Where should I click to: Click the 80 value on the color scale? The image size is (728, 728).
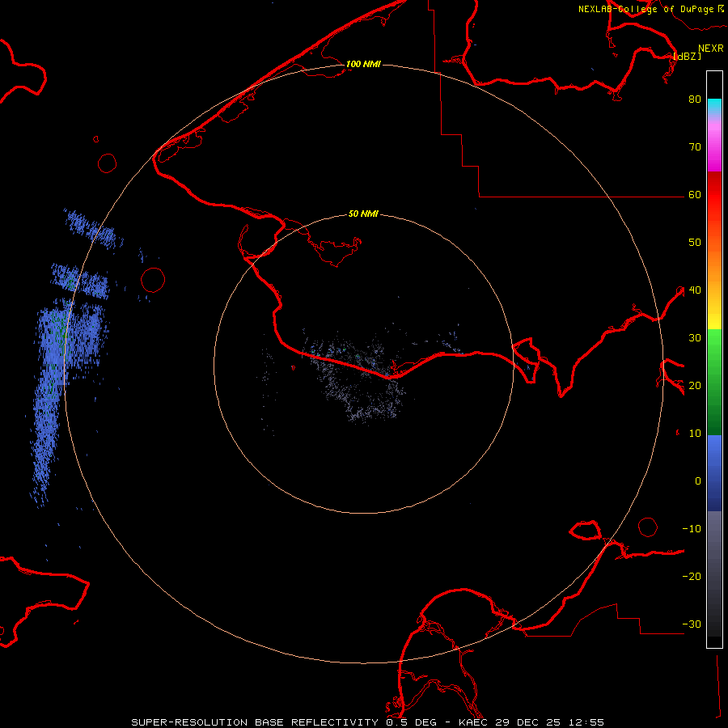click(695, 99)
